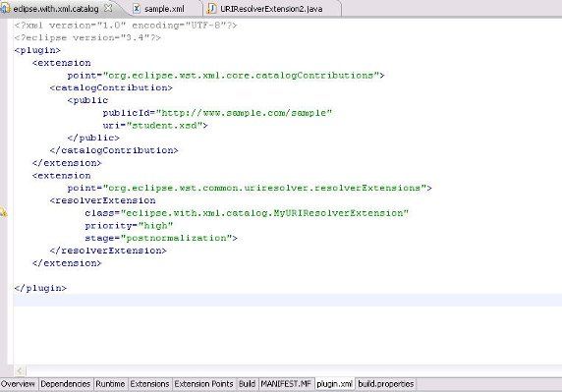562x392 pixels.
Task: Click the opening <plugin> tag
Action: point(37,50)
